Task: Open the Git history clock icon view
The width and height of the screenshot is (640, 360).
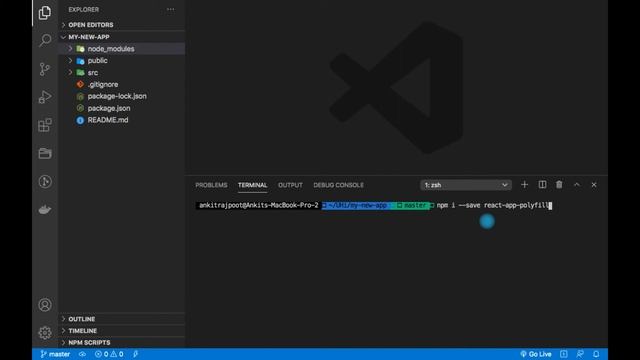Action: point(45,181)
